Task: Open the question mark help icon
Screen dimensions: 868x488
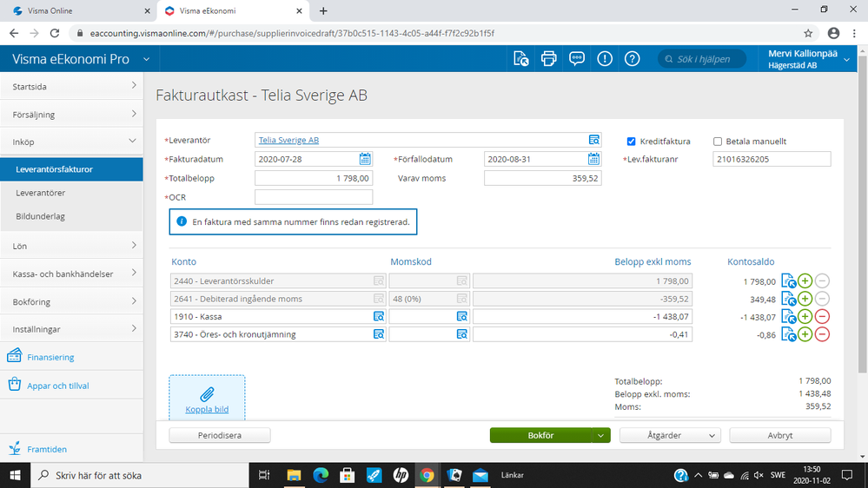Action: (x=633, y=59)
